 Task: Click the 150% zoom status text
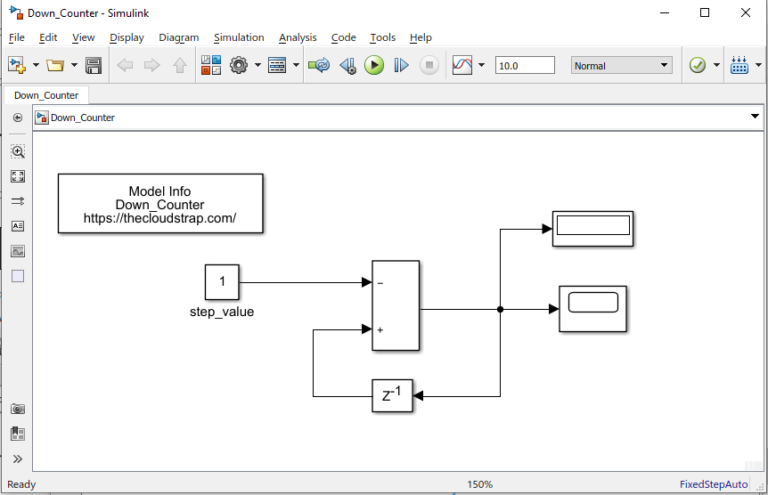pyautogui.click(x=480, y=484)
